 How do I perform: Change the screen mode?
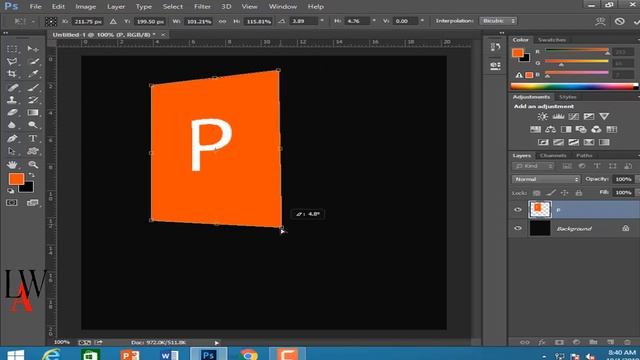click(33, 203)
